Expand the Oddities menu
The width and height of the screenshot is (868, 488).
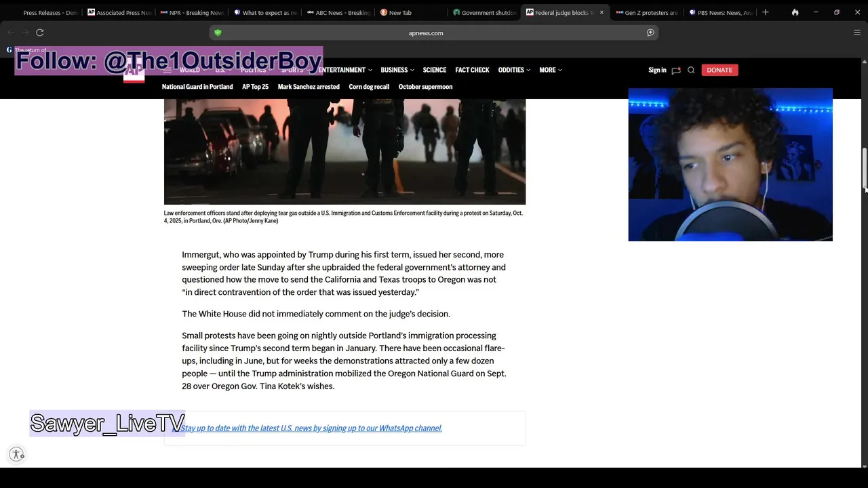click(x=514, y=70)
